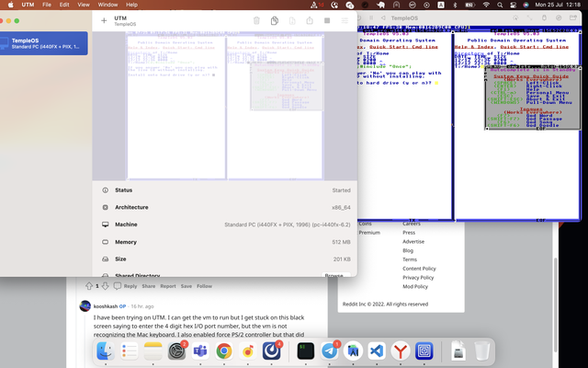This screenshot has height=368, width=588.
Task: Open Terminal from the dock
Action: pyautogui.click(x=305, y=351)
